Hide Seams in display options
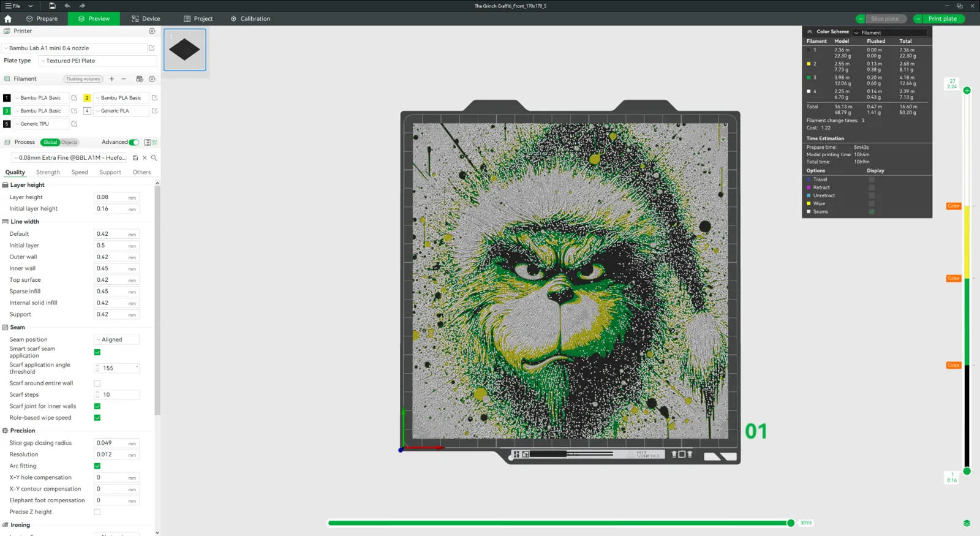Screen dimensions: 980x536 872,211
